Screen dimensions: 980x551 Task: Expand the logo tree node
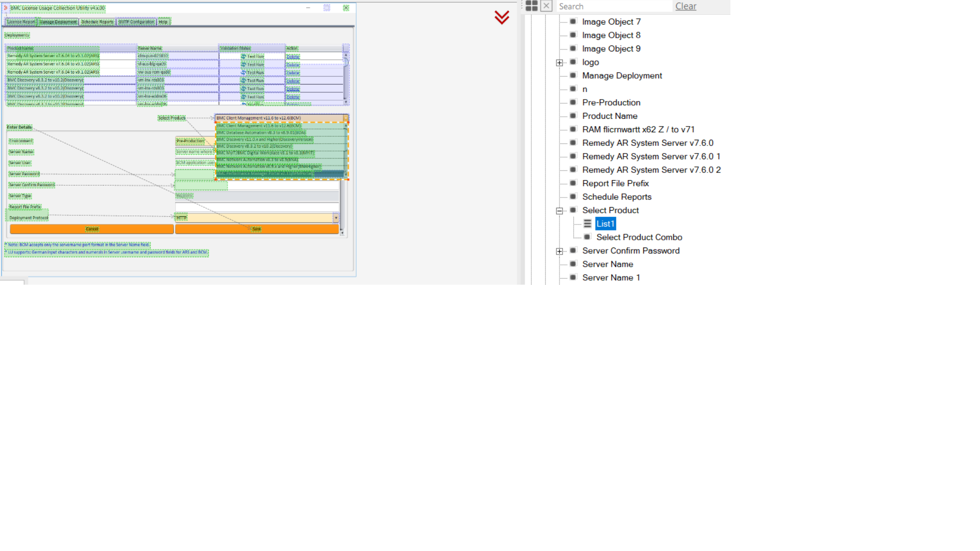tap(559, 63)
